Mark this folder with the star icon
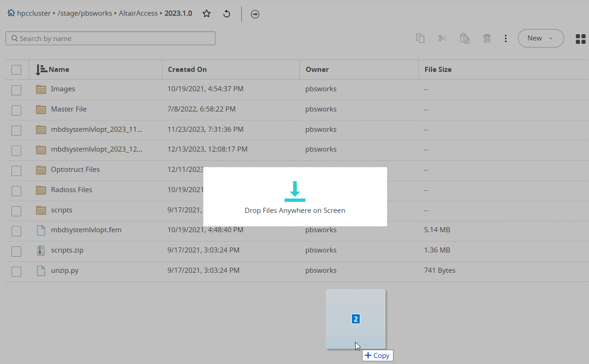 point(207,14)
